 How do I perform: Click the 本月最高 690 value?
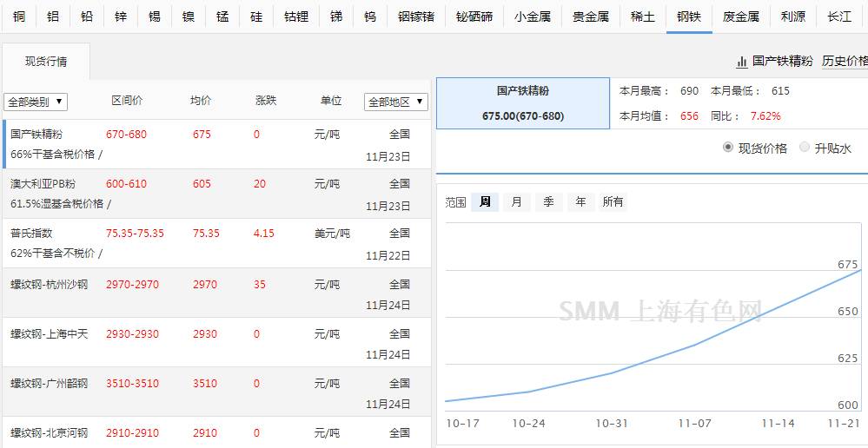click(x=690, y=90)
